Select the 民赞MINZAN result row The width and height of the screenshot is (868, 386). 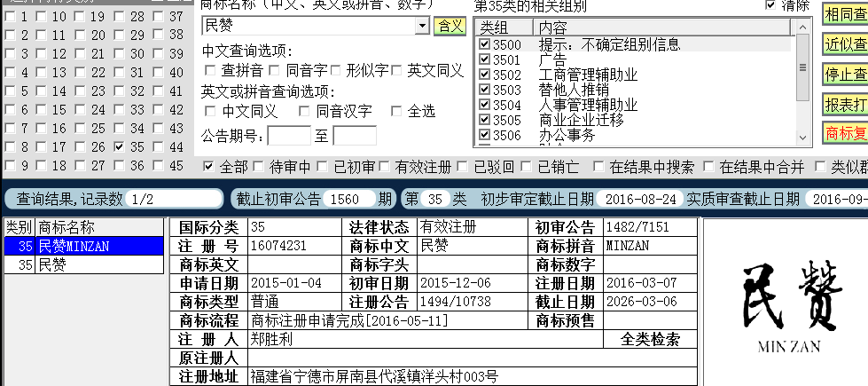coord(83,247)
